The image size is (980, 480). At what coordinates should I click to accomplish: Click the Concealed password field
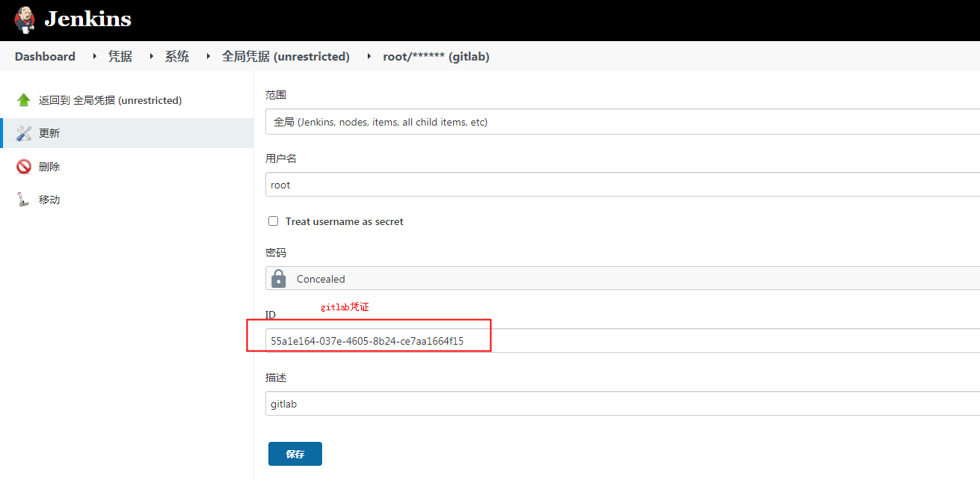pyautogui.click(x=623, y=278)
